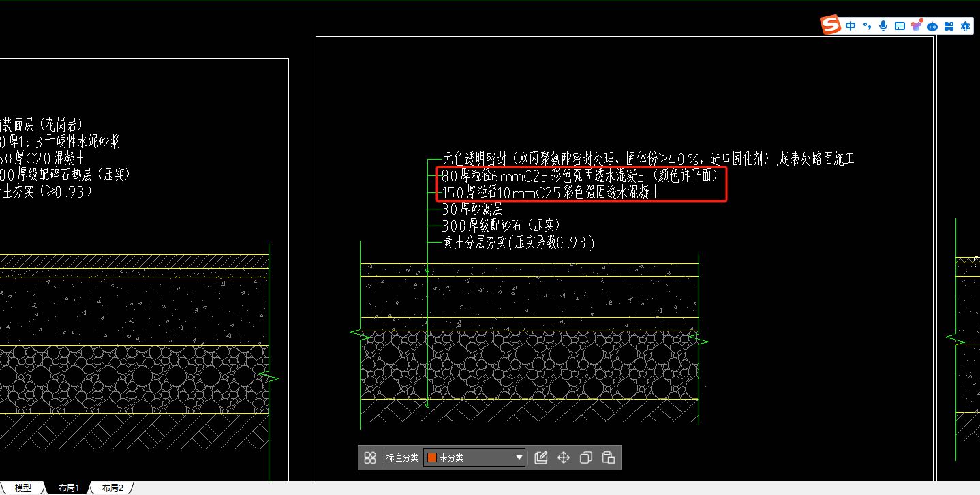This screenshot has width=980, height=495.
Task: Select the text line starting 150厚粒径10mmC25
Action: coord(551,193)
